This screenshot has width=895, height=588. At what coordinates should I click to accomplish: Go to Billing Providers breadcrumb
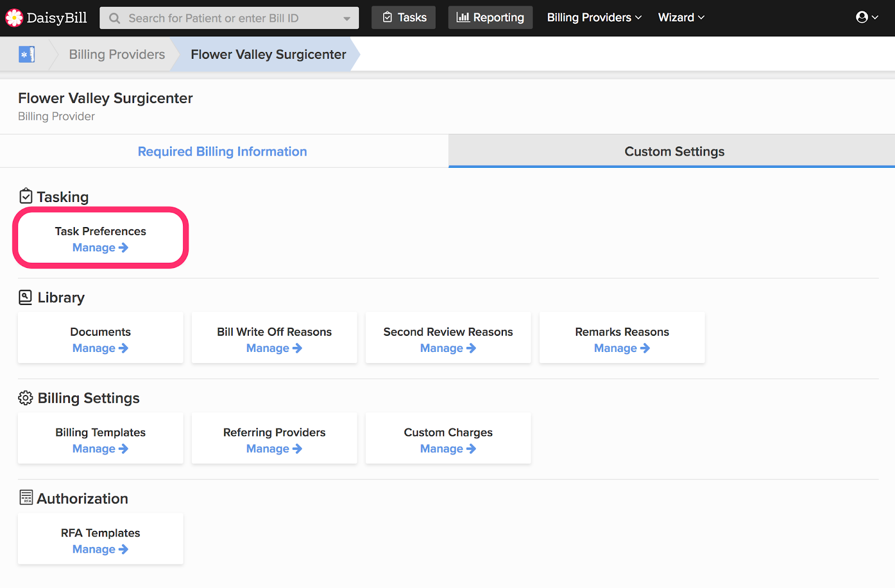tap(117, 54)
